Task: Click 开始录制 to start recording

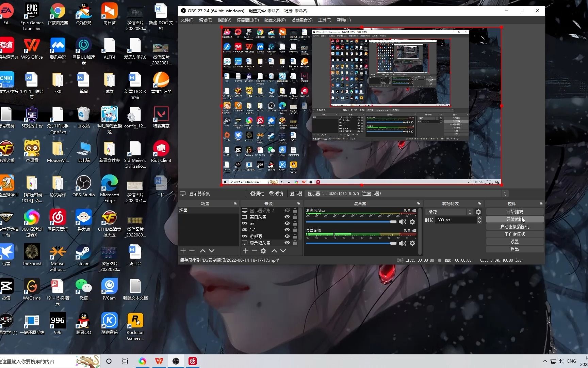Action: 514,219
